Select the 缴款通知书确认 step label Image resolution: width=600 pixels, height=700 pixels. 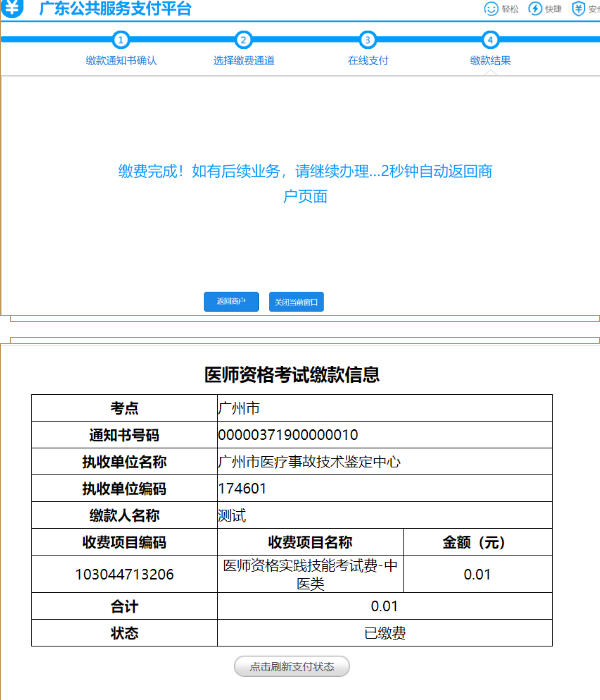tap(121, 61)
